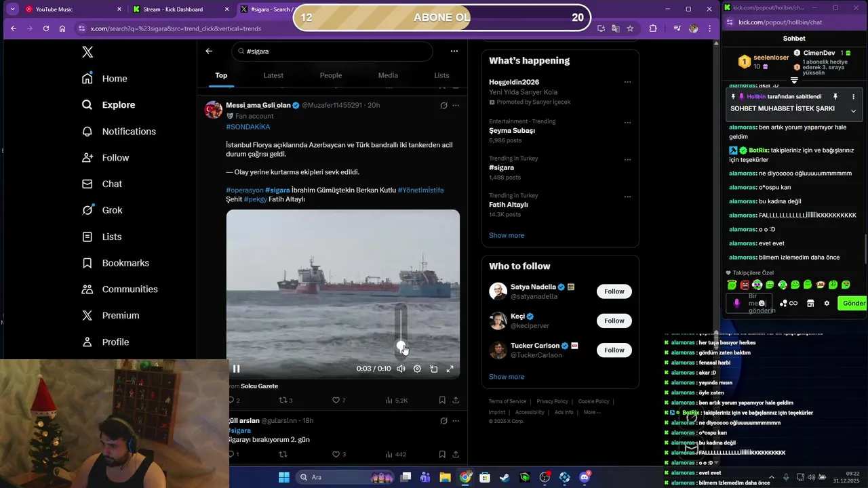Pause the tanker video

tap(237, 369)
